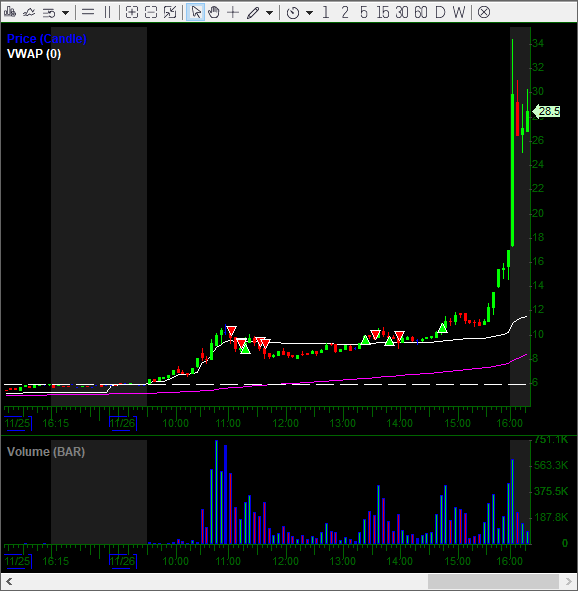The width and height of the screenshot is (578, 591).
Task: Click the circled X remove icon
Action: 484,12
